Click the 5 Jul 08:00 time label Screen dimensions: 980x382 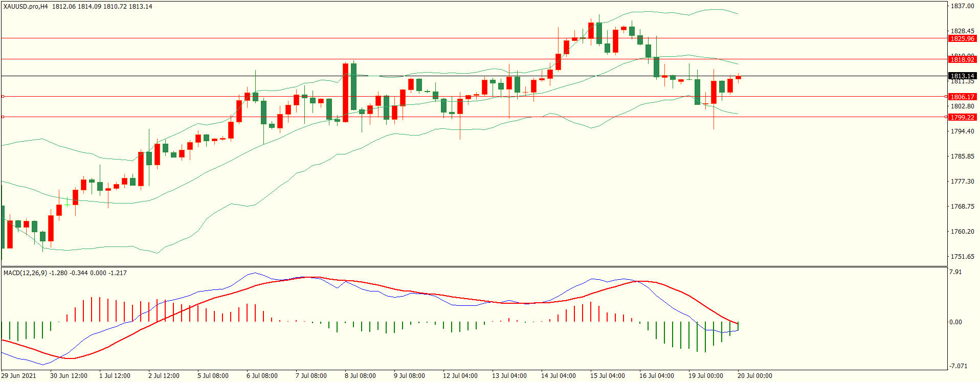(213, 376)
